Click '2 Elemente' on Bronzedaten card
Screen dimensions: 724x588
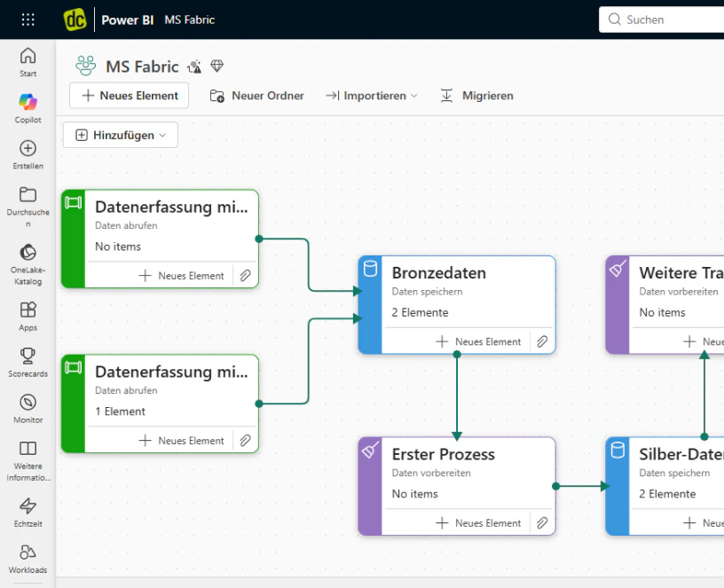point(421,312)
